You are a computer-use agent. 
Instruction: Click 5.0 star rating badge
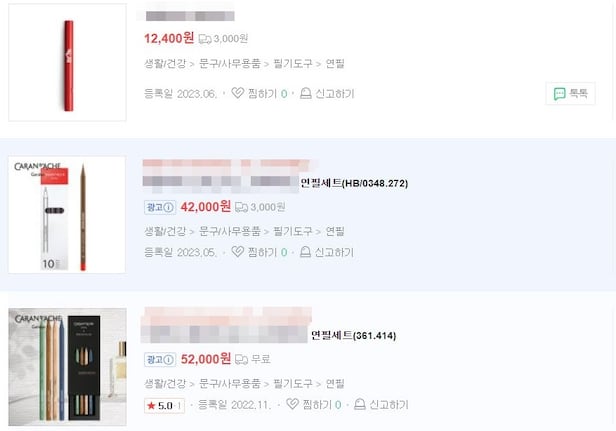[164, 405]
